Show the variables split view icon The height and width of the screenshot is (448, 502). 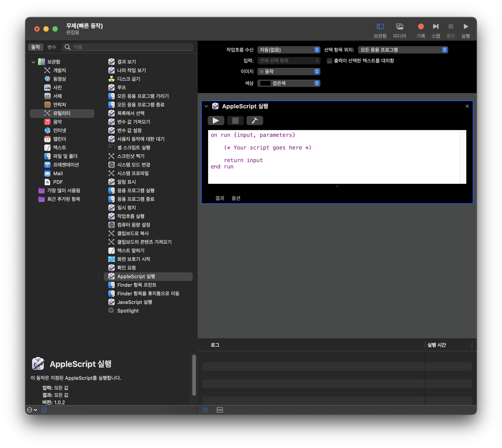[x=219, y=410]
